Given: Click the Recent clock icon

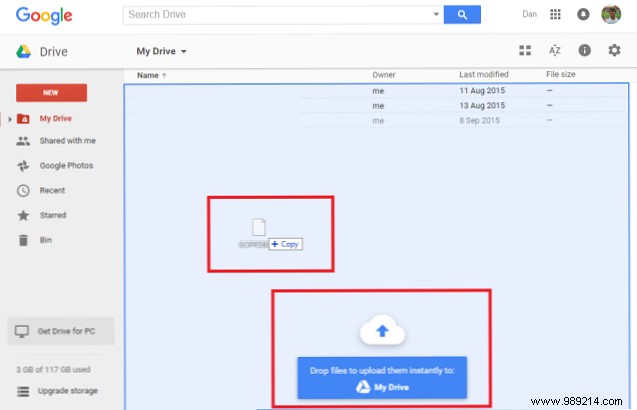Looking at the screenshot, I should click(23, 191).
